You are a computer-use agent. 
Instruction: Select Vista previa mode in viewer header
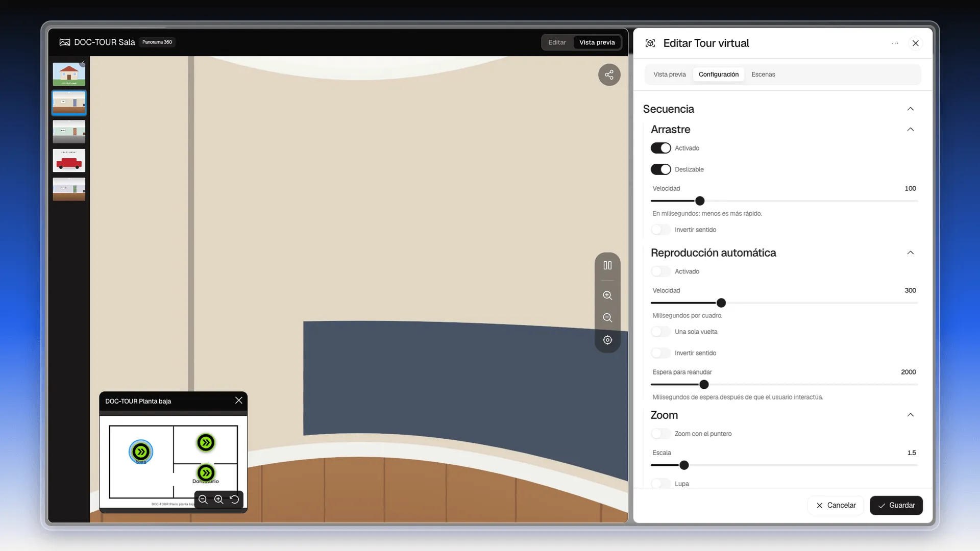point(597,42)
